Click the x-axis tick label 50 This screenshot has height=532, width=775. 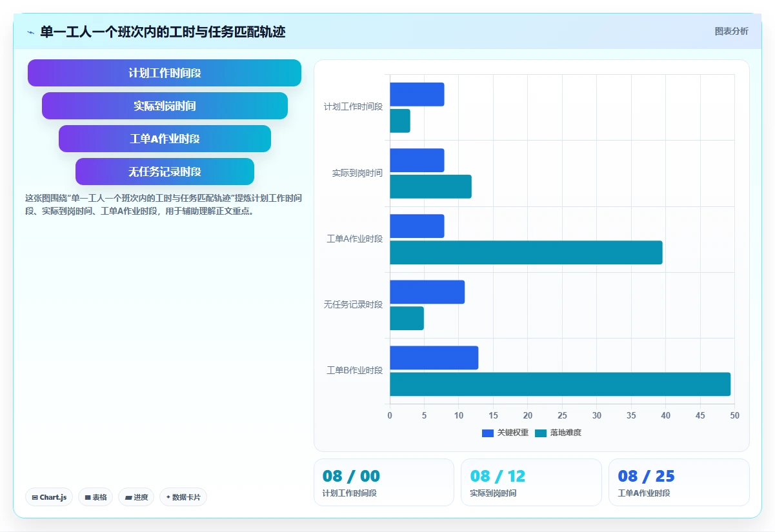point(734,416)
